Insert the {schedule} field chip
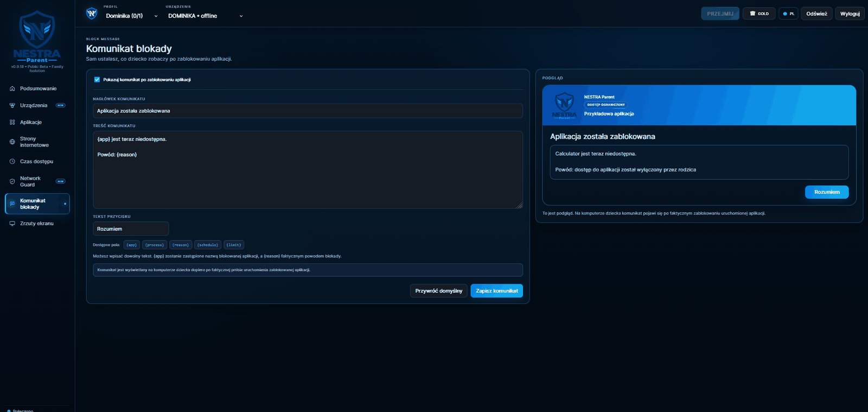 click(x=208, y=245)
